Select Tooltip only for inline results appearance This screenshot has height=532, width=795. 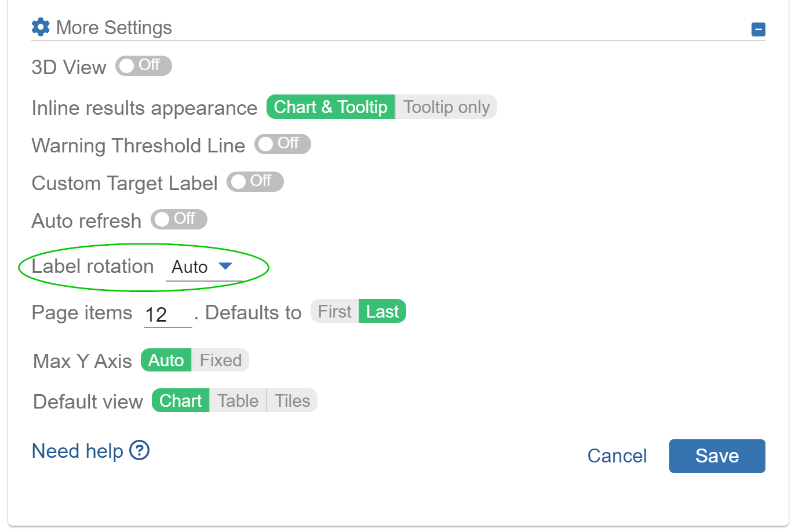point(445,107)
